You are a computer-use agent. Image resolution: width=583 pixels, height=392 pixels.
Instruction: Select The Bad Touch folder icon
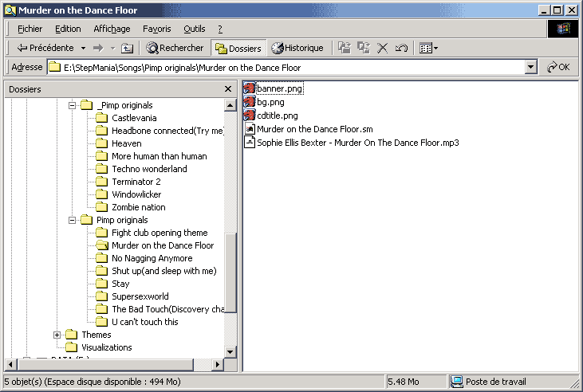point(101,309)
